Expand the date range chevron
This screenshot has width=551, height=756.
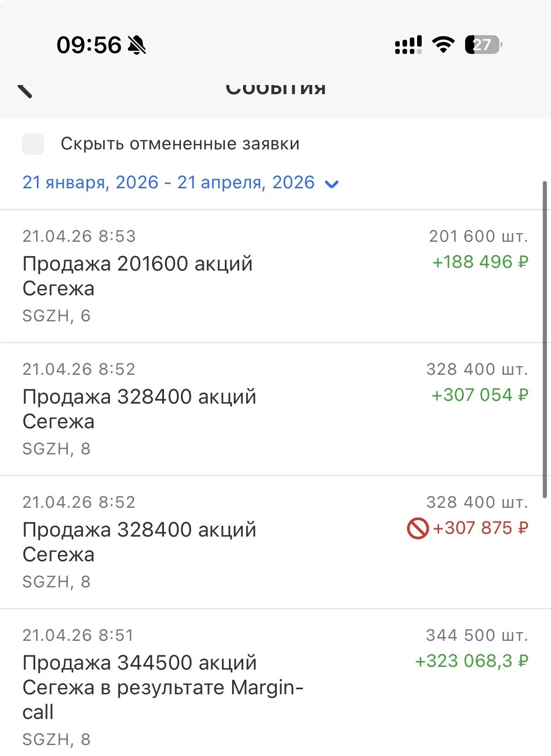click(x=331, y=184)
